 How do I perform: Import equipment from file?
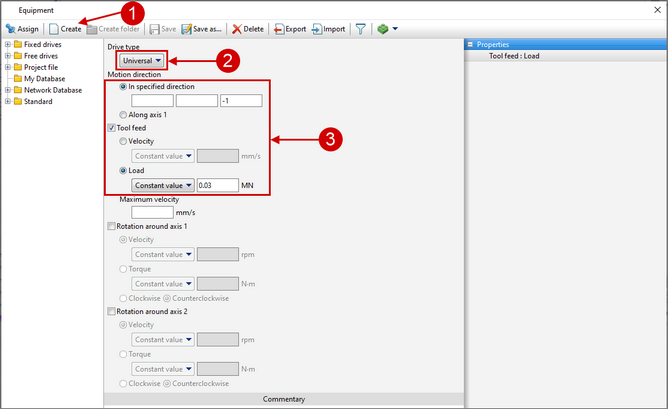328,29
